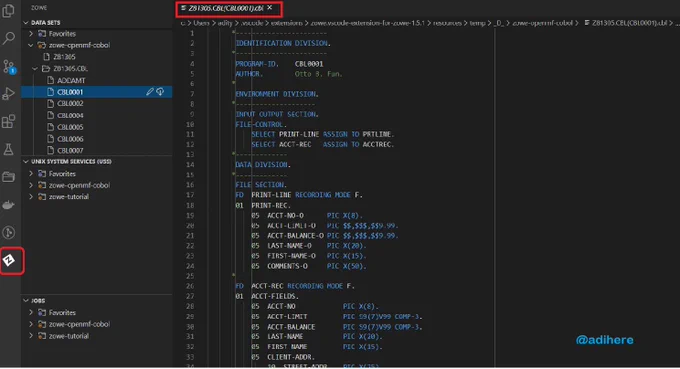Screen dimensions: 680x369
Task: Open the Extensions view
Action: pyautogui.click(x=8, y=121)
